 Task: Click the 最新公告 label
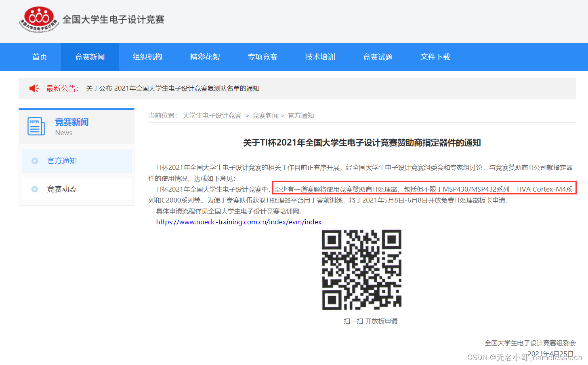tap(63, 89)
